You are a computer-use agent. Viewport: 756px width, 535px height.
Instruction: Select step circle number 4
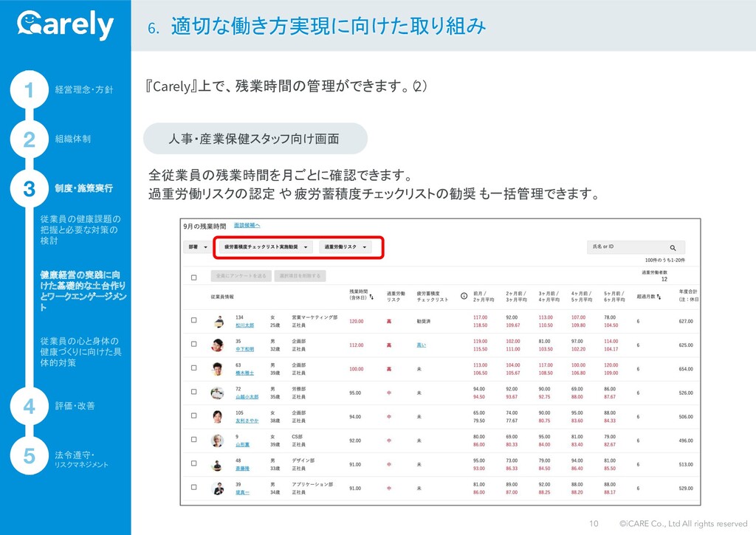[x=30, y=406]
